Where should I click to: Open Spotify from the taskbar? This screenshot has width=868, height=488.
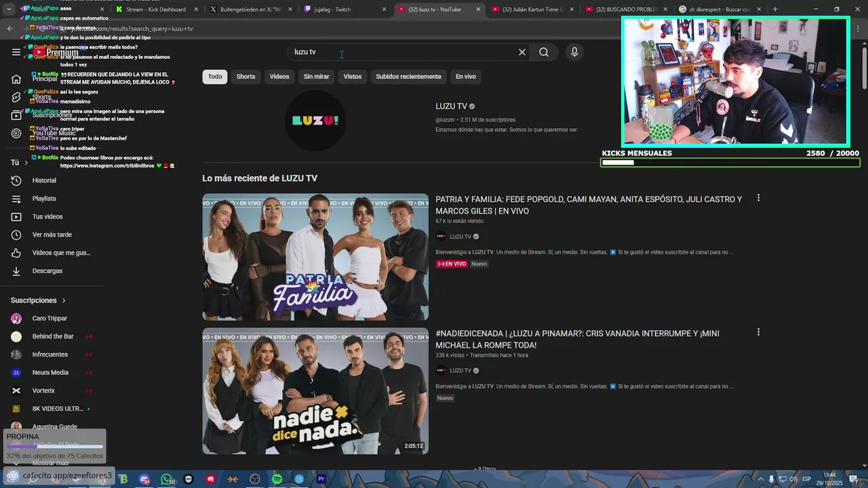(x=277, y=479)
